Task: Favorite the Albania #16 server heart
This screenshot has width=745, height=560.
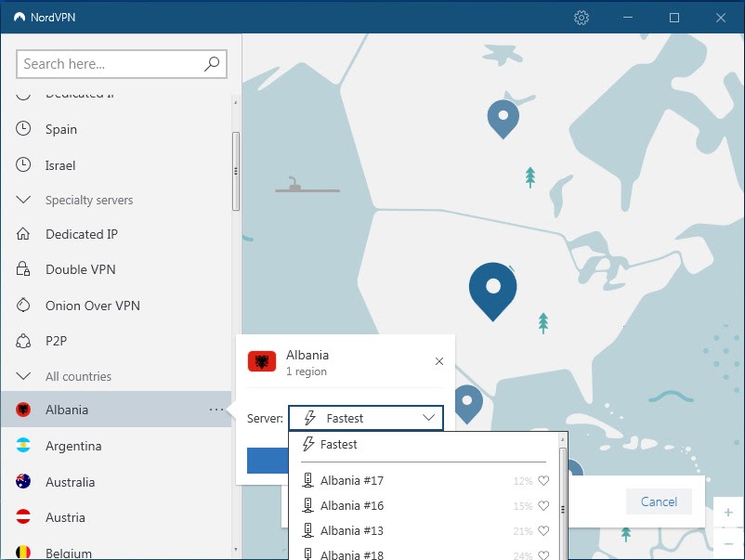Action: tap(543, 506)
